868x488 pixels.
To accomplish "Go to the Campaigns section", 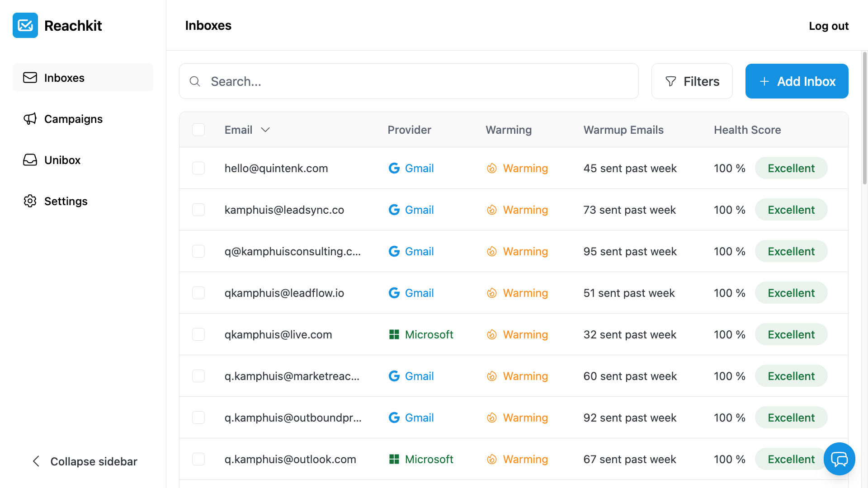I will click(73, 119).
